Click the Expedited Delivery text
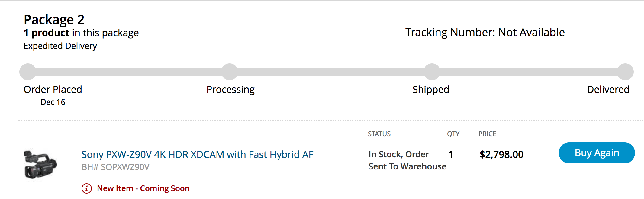This screenshot has height=199, width=644. (x=60, y=46)
